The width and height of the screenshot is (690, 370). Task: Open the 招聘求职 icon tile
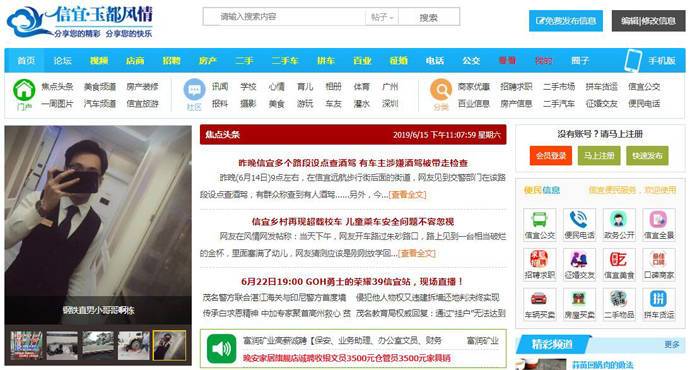click(540, 264)
